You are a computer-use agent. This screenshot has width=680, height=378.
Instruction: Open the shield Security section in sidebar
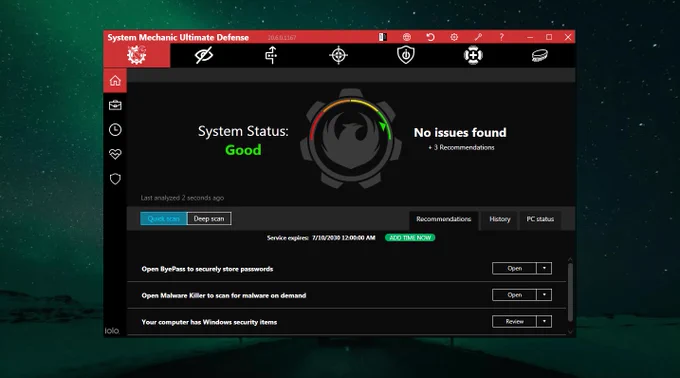pyautogui.click(x=115, y=179)
